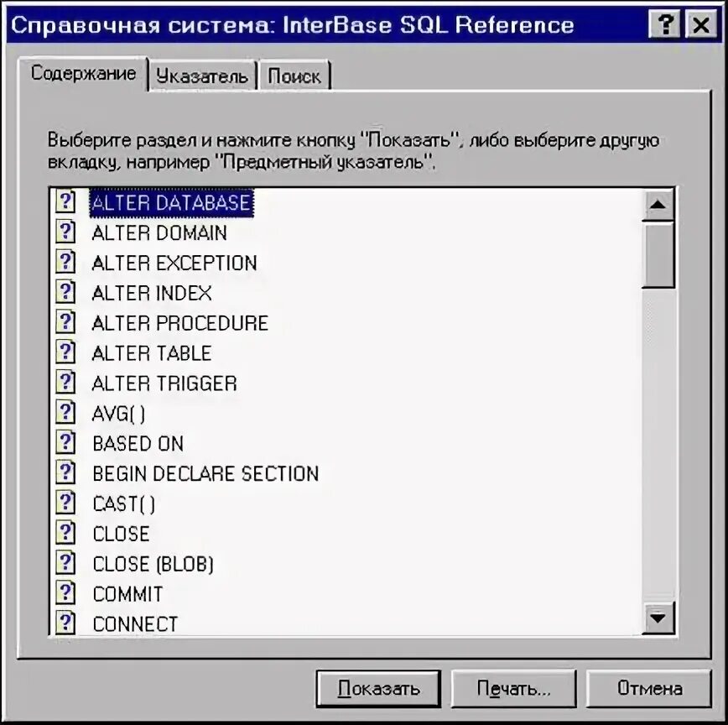Click the help icon beside ALTER DATABASE
Screen dimensions: 728x725
click(65, 202)
